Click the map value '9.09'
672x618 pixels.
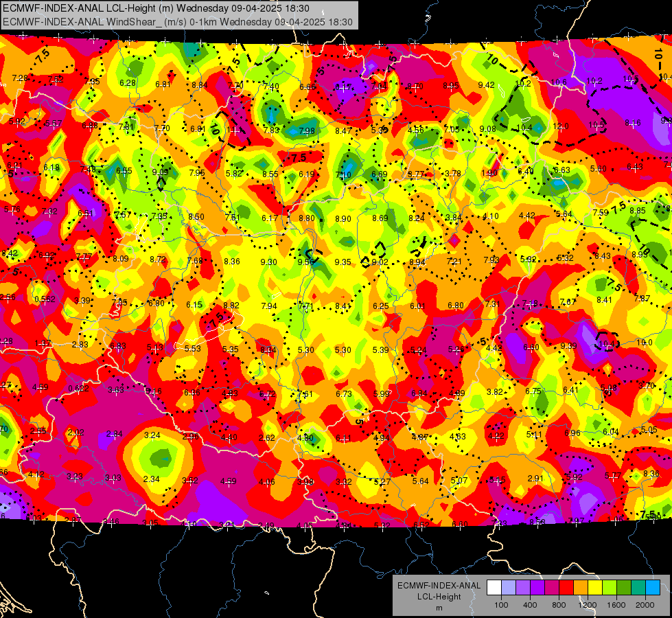point(161,172)
